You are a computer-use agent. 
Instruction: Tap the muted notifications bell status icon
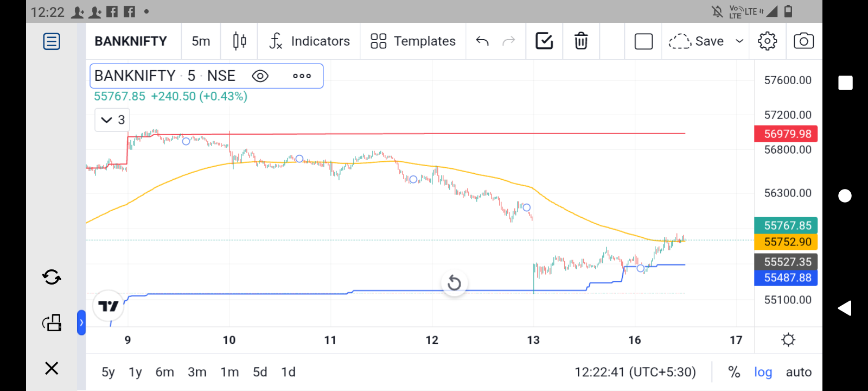(x=717, y=11)
